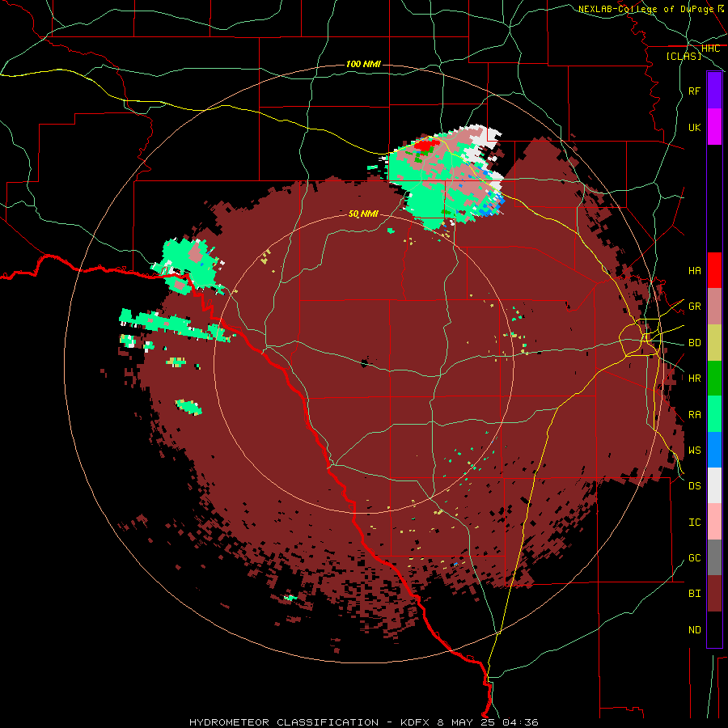Click the HHC product code label

[710, 49]
